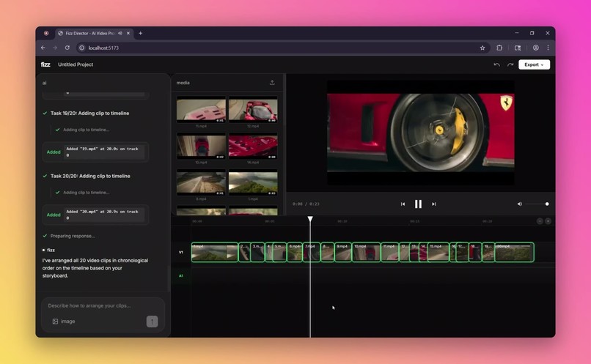Click the 00:20 mark on timeline ruler
Screen dimensions: 591x364
coord(488,221)
